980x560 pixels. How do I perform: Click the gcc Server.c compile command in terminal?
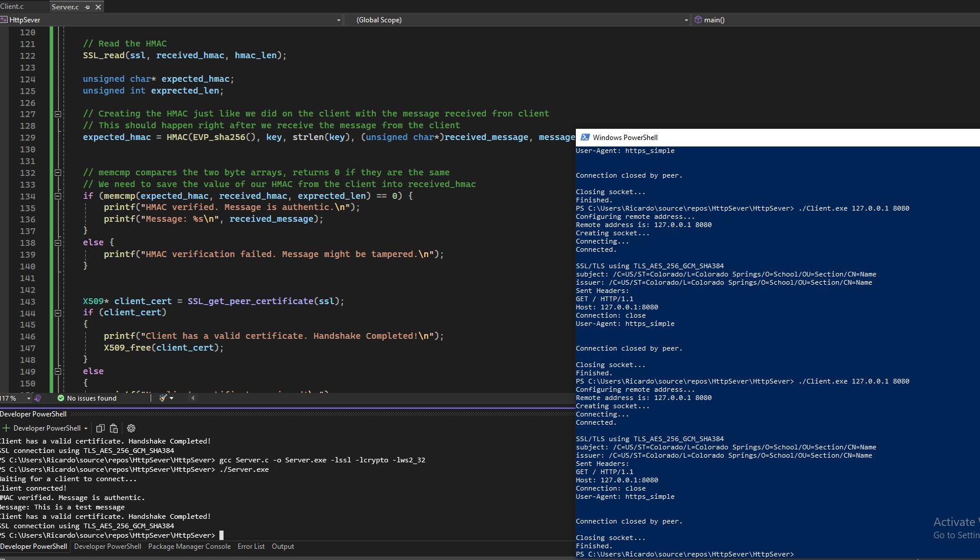(x=322, y=460)
